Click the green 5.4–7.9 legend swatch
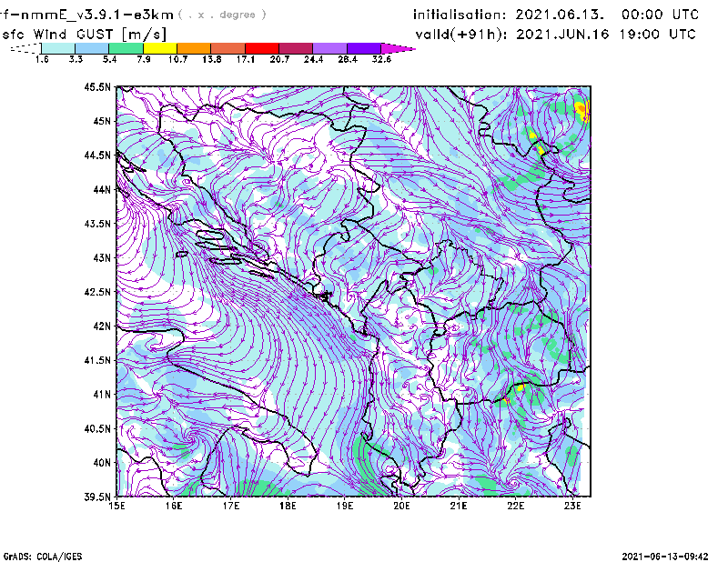This screenshot has height=562, width=728. [126, 48]
